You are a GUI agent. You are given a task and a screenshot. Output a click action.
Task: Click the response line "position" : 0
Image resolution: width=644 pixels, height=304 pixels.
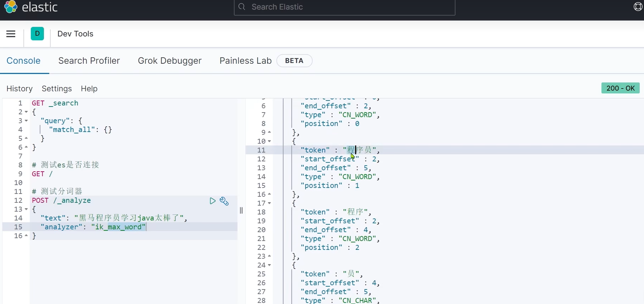[330, 124]
